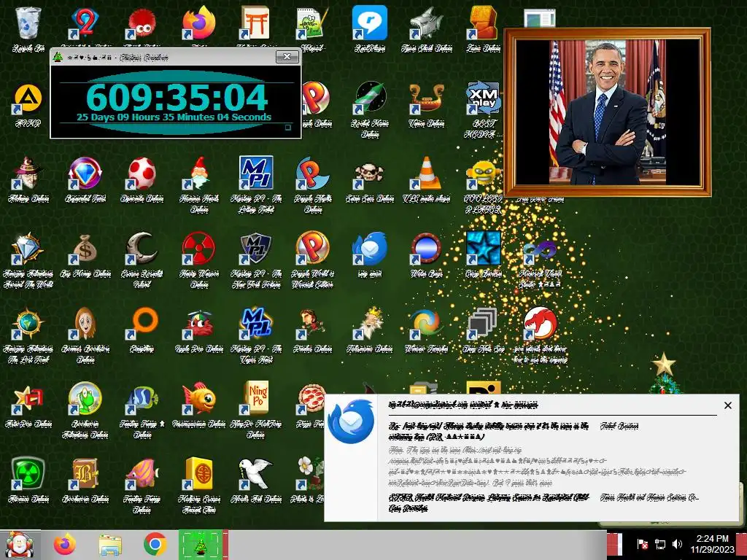Launch the Pixelus Deluxe shortcut
The height and width of the screenshot is (560, 747).
312,324
